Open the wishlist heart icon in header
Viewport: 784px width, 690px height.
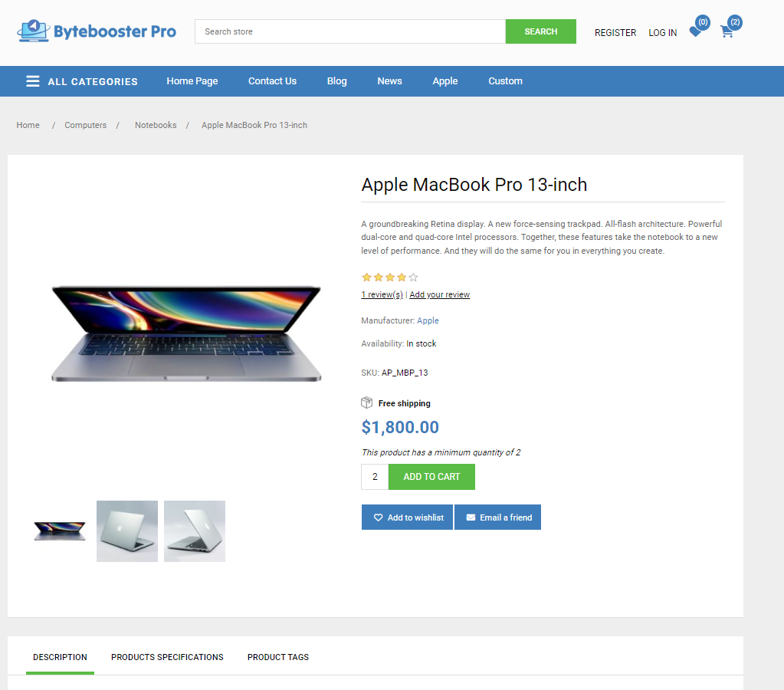696,32
